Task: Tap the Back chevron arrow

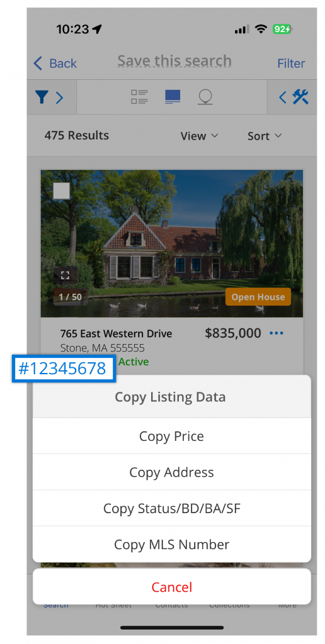Action: point(38,64)
